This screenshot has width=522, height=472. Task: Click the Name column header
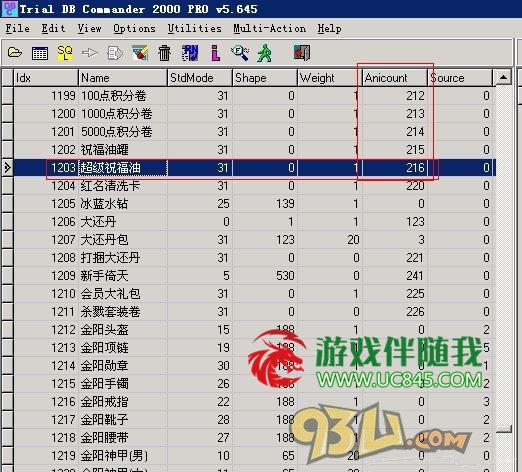tap(123, 78)
